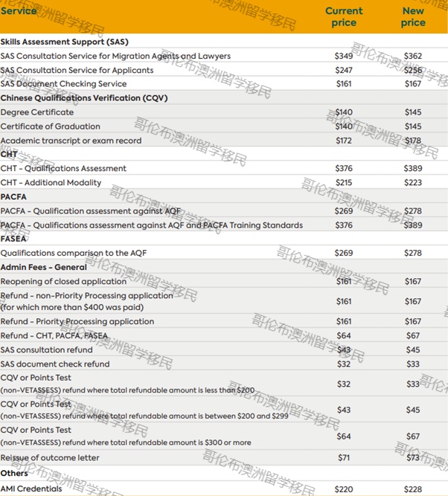
Task: Select the "Skills Assessment Support (SAS)" section heading
Action: tap(65, 42)
